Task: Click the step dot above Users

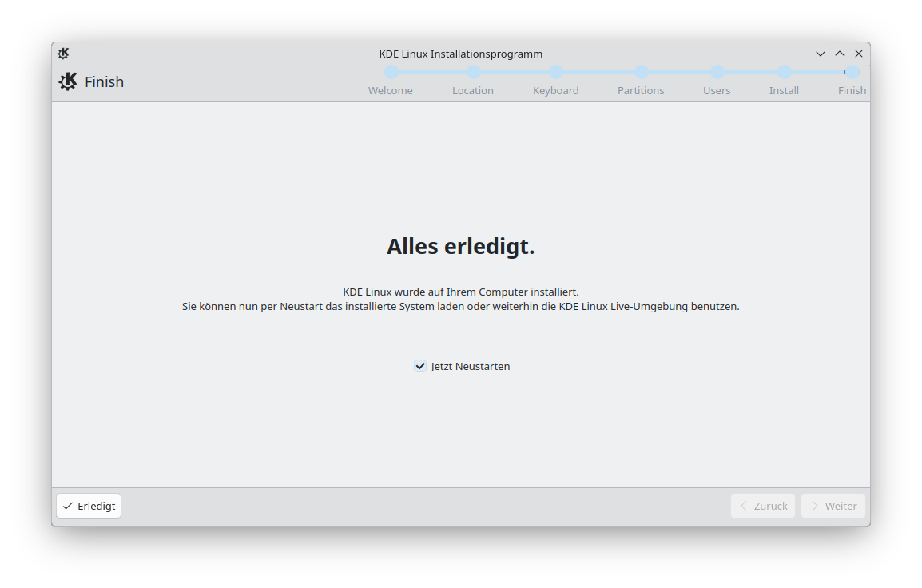Action: coord(717,72)
